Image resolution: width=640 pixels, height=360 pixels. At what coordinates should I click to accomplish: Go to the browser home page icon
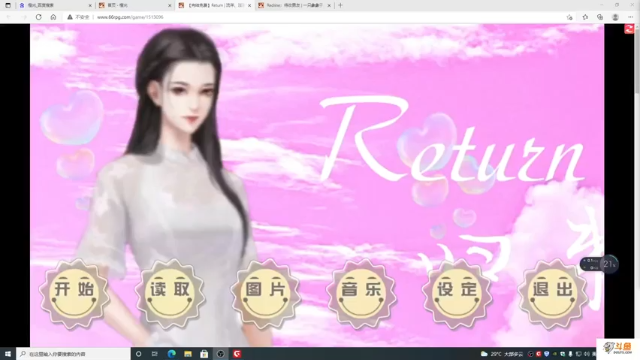[x=53, y=17]
